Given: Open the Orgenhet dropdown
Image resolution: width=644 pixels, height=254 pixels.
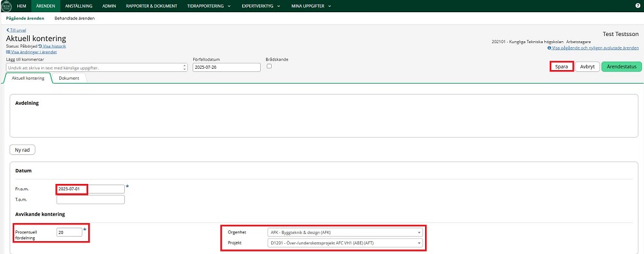Looking at the screenshot, I should coord(345,232).
